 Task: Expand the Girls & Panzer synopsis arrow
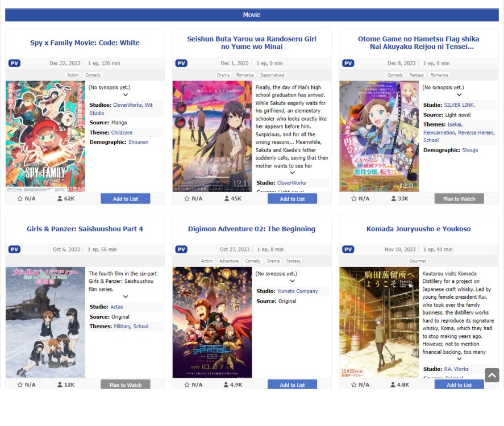126,296
